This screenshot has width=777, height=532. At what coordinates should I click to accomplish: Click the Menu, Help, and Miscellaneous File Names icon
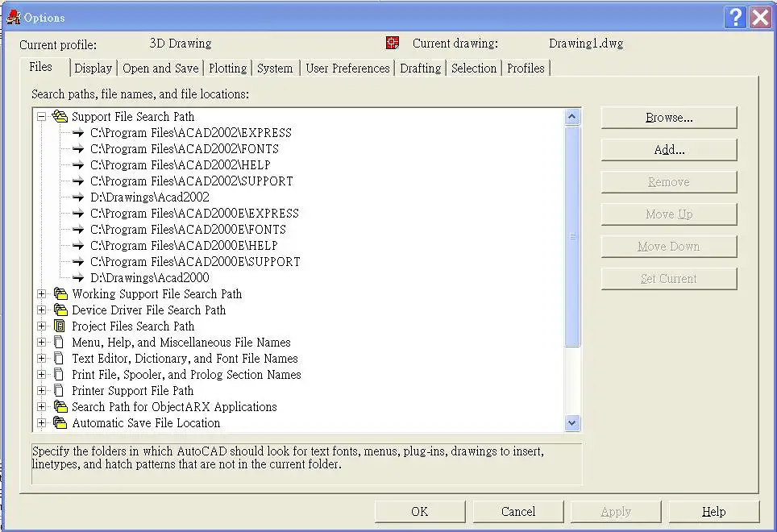59,343
